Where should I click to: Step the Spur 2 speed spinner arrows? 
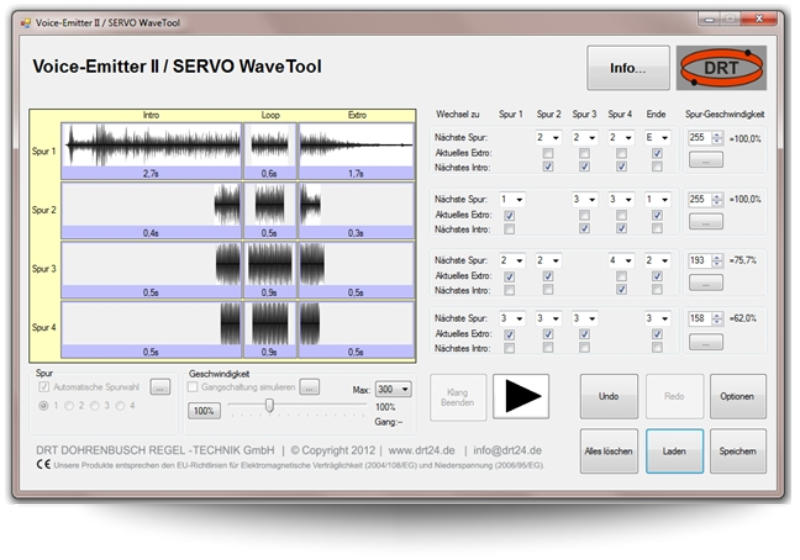pyautogui.click(x=717, y=199)
